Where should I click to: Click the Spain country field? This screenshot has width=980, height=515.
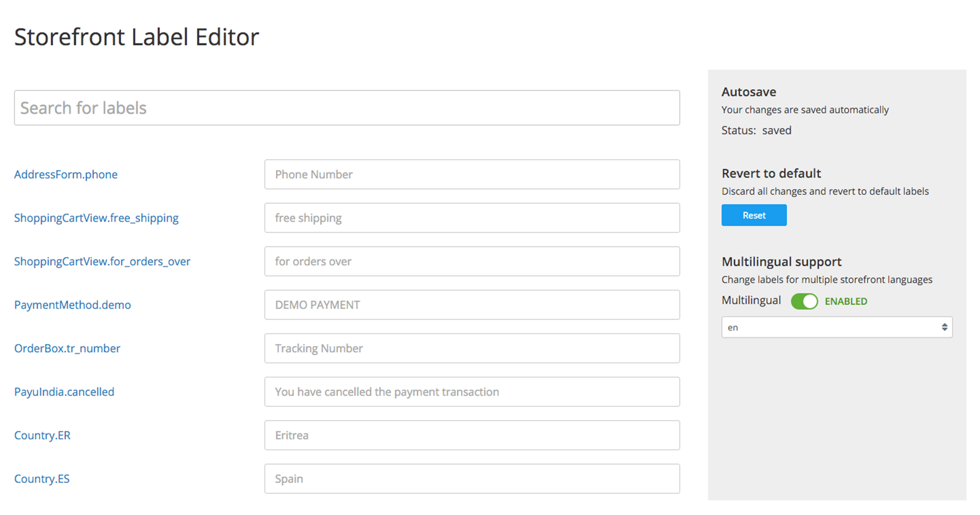coord(472,479)
